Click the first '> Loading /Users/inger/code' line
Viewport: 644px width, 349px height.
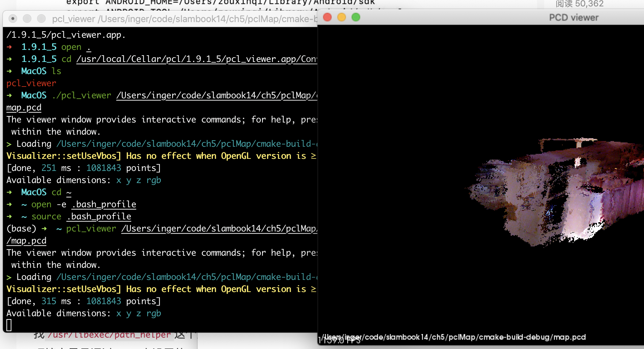tap(162, 144)
